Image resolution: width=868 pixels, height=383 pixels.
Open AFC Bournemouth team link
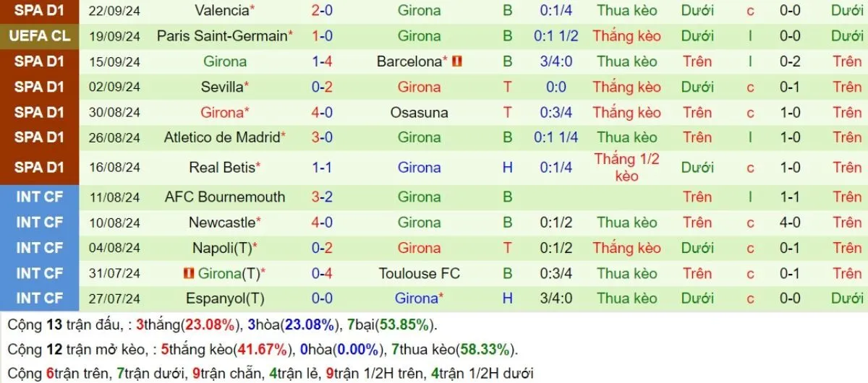point(225,197)
